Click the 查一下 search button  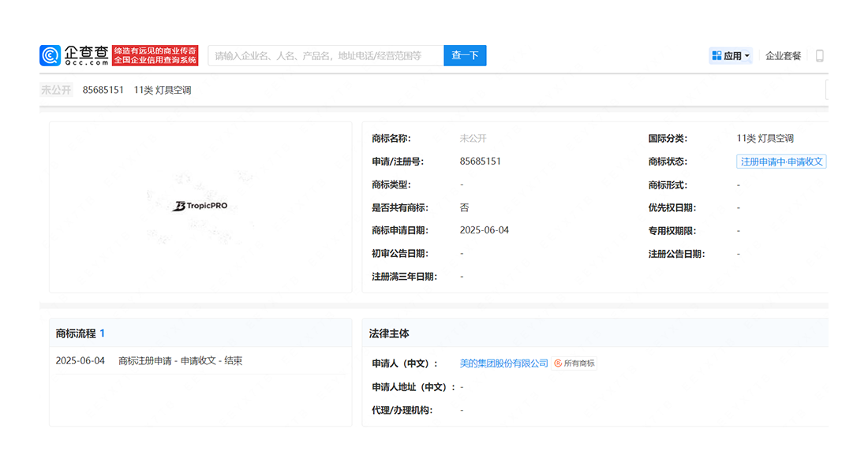(x=465, y=55)
